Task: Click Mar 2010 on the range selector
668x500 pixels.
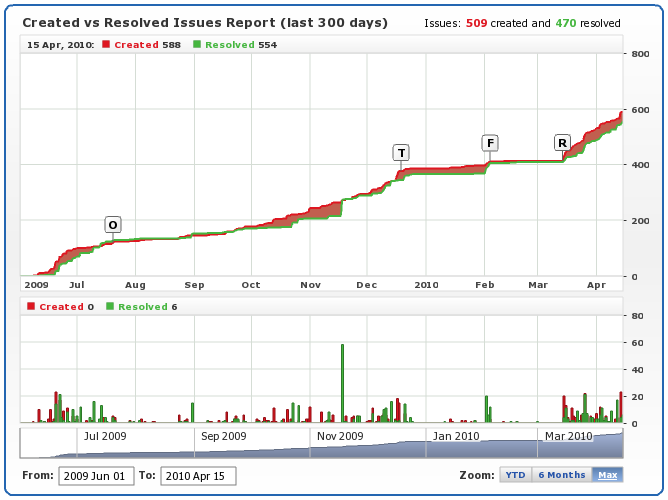Action: 568,436
